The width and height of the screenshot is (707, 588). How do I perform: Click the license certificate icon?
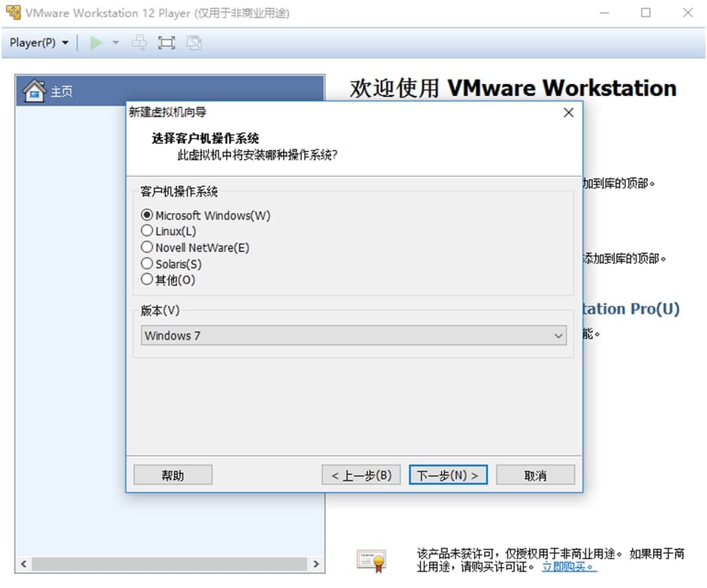coord(372,560)
